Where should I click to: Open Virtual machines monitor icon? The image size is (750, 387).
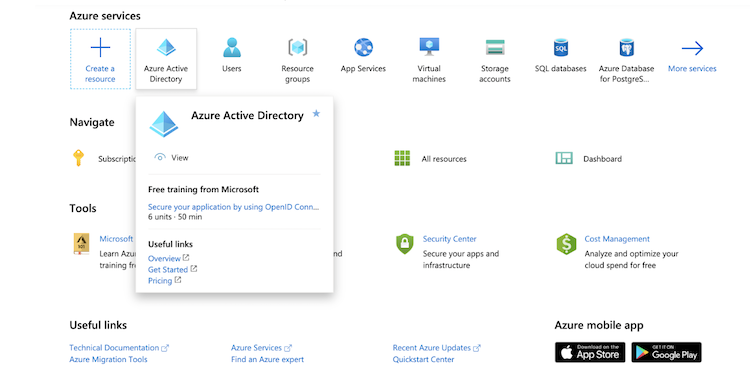[x=429, y=47]
